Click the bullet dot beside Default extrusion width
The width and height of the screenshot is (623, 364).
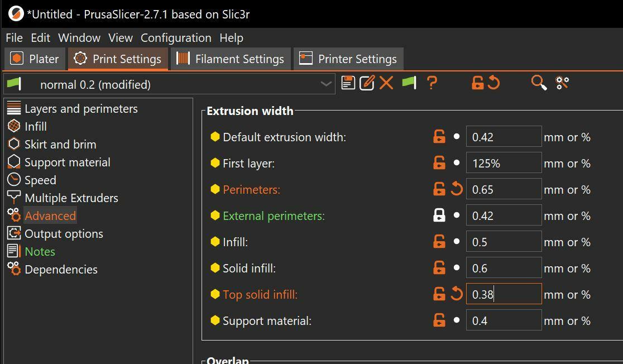457,136
